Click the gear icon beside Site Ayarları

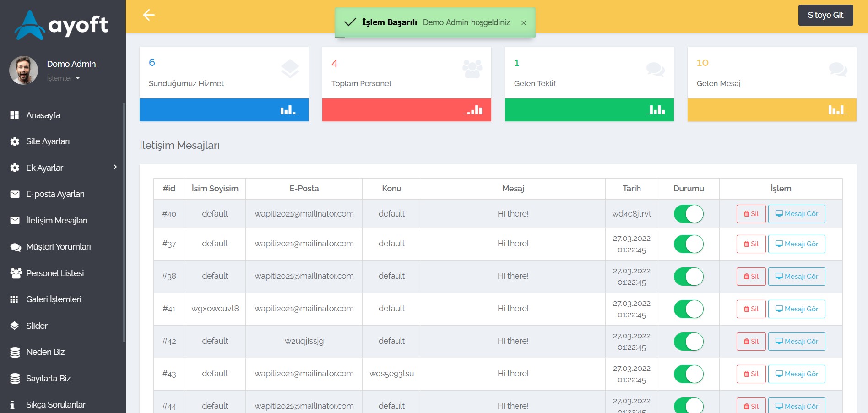(x=15, y=141)
